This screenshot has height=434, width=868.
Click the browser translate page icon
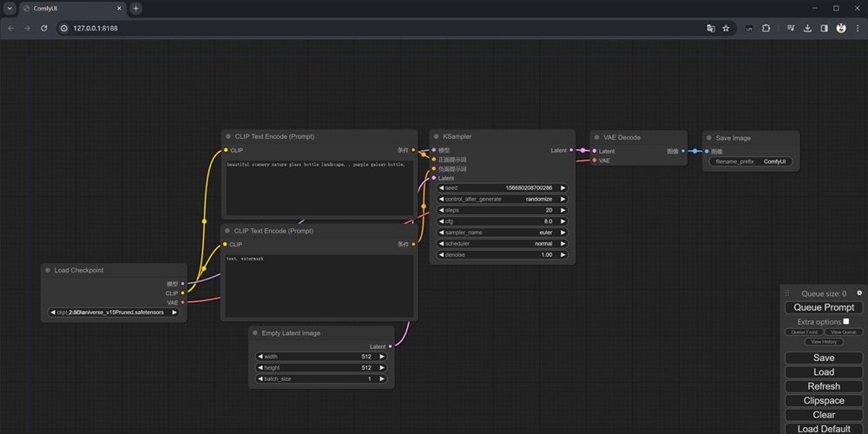point(711,29)
